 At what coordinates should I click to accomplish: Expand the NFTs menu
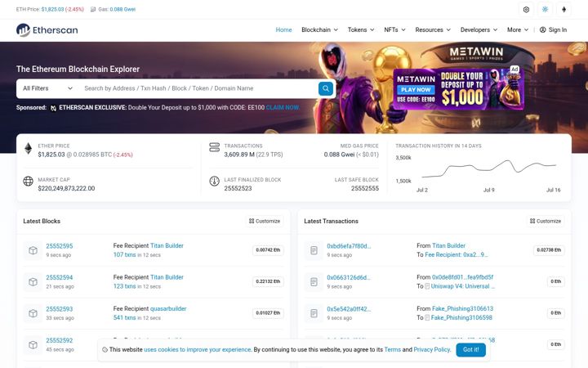coord(394,29)
